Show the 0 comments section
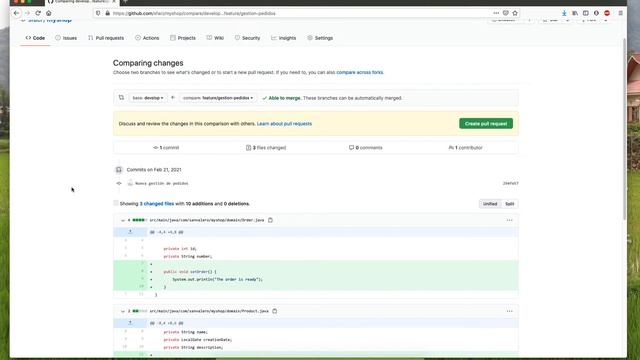 tap(366, 147)
